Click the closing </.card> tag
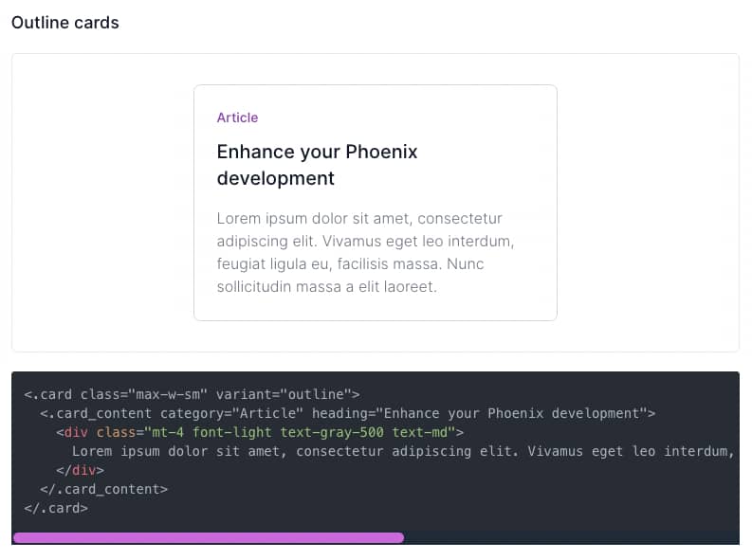This screenshot has width=752, height=560. pos(56,508)
